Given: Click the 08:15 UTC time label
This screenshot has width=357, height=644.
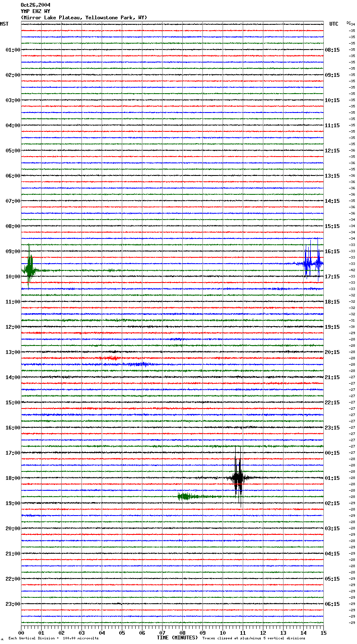Looking at the screenshot, I should 332,50.
